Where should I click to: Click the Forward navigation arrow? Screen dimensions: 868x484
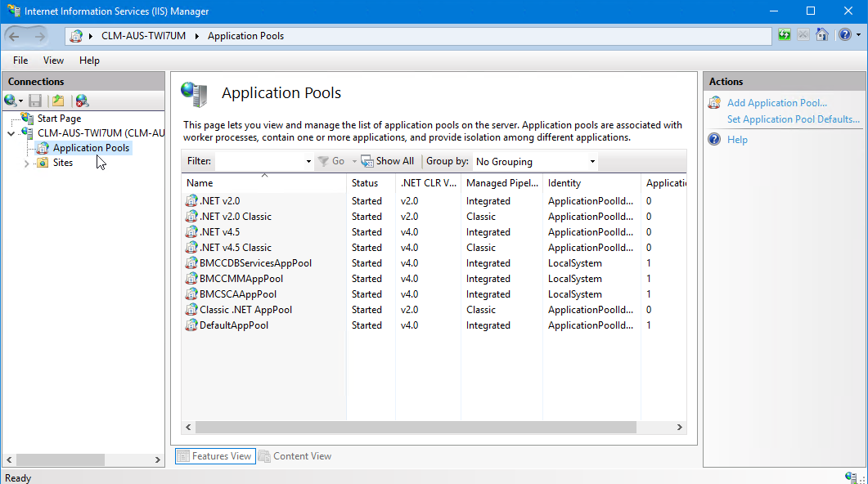(x=39, y=37)
